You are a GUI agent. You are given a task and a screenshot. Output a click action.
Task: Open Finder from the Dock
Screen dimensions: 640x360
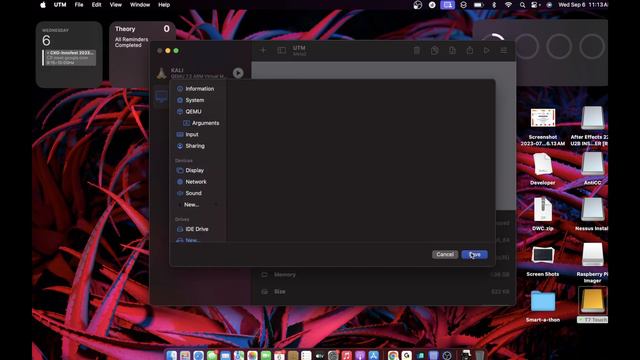coord(172,355)
